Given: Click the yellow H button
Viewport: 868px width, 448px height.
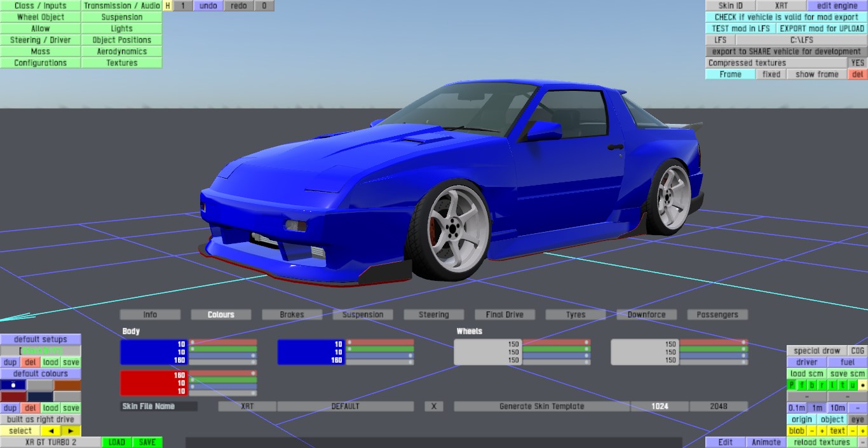Looking at the screenshot, I should [x=168, y=6].
